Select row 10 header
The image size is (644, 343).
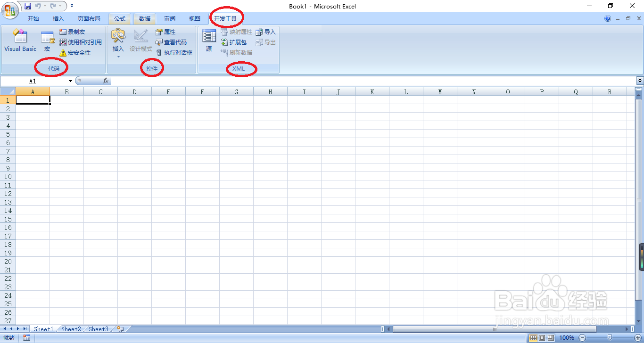pos(8,177)
